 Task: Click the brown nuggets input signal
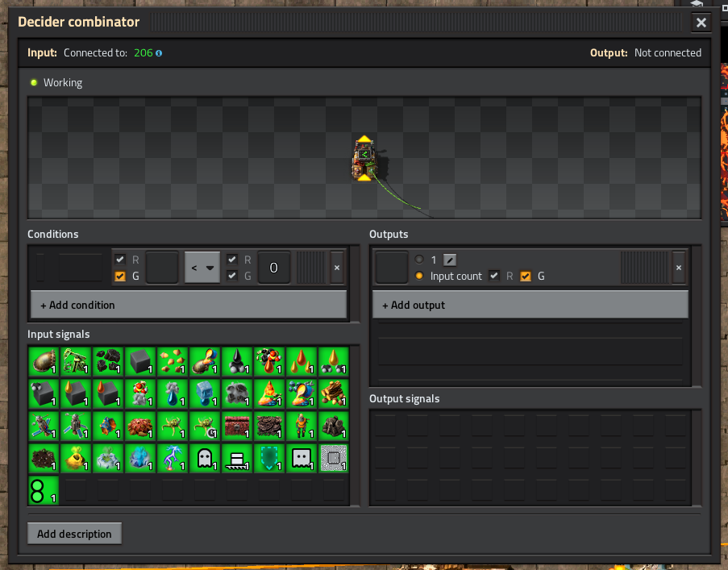(x=173, y=361)
